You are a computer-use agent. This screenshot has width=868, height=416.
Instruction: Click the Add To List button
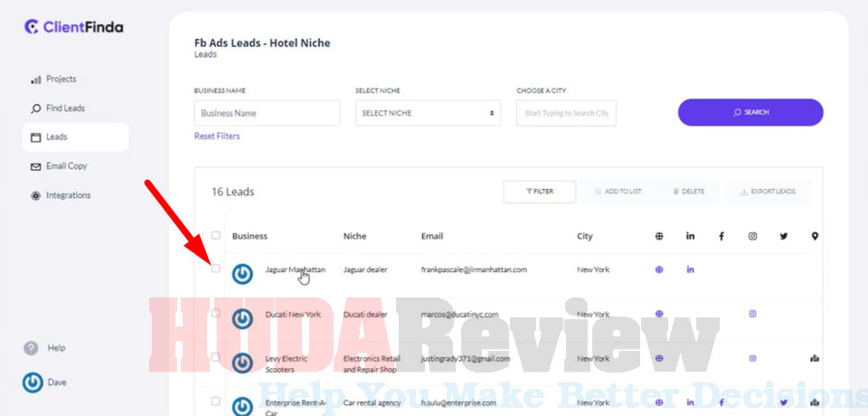pos(618,192)
